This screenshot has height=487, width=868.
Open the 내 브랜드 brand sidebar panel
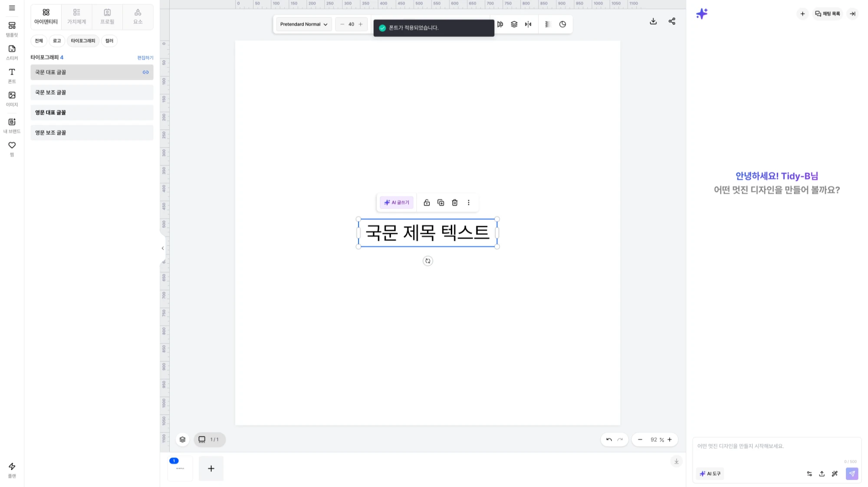[x=12, y=126]
